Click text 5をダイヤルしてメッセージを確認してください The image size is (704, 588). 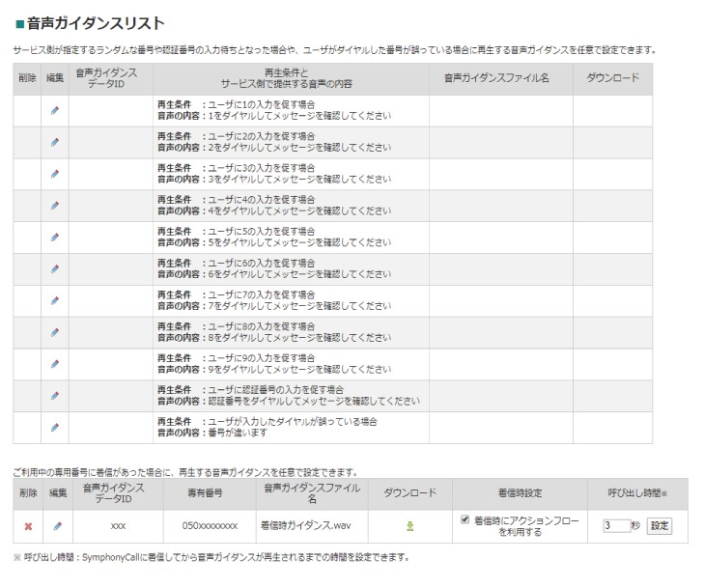(x=299, y=243)
